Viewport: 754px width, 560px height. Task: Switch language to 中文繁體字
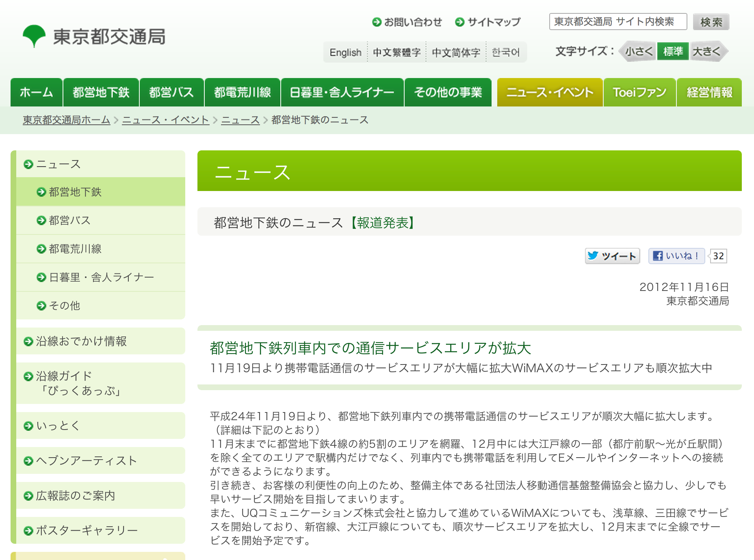tap(396, 52)
